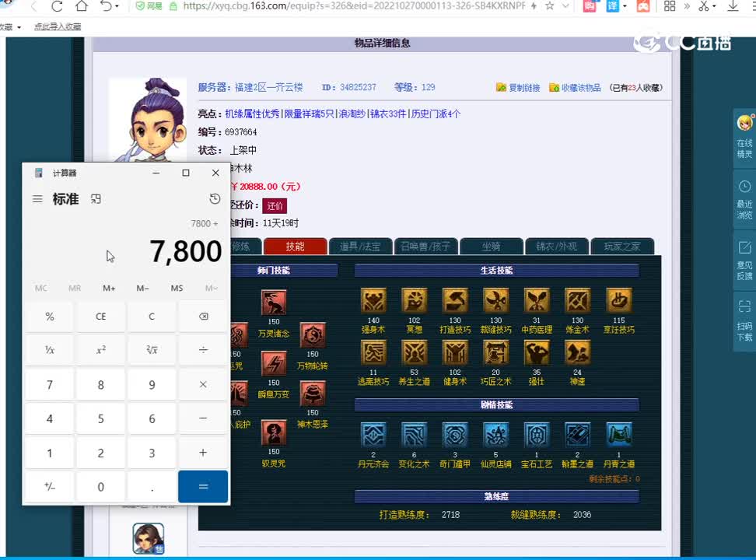Open the browser apps grid icon
756x560 pixels.
[670, 5]
